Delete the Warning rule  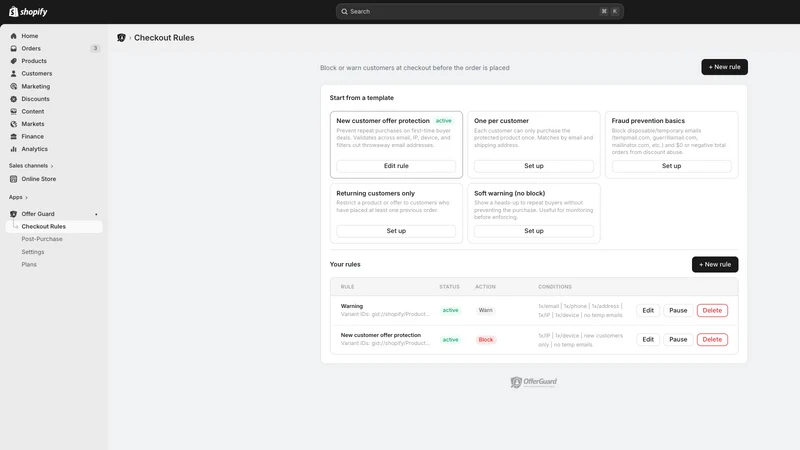pyautogui.click(x=712, y=310)
